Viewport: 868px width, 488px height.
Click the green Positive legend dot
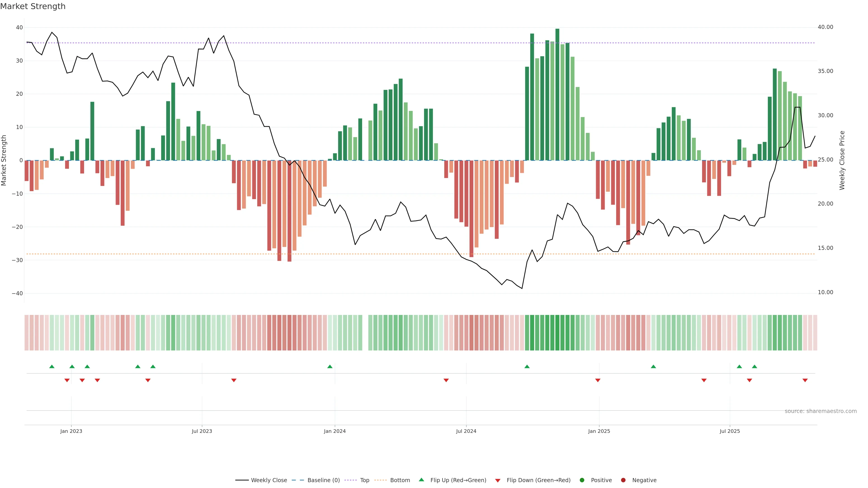pos(582,480)
